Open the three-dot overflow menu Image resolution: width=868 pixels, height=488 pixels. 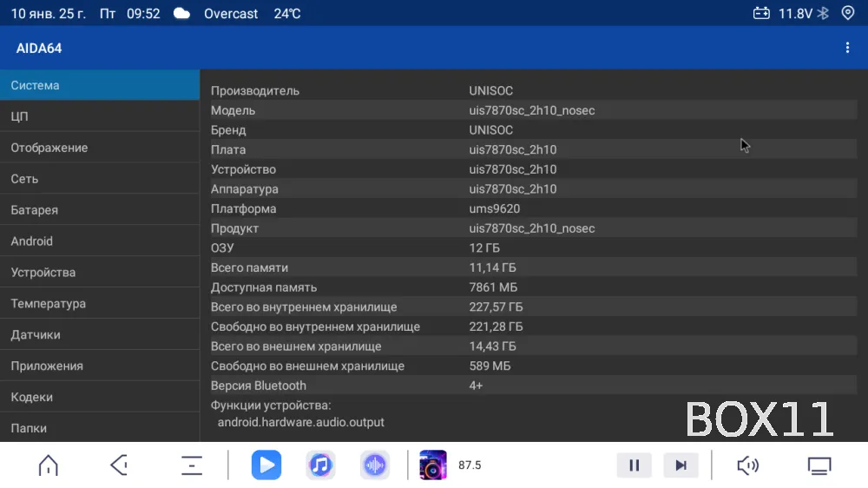pos(847,48)
